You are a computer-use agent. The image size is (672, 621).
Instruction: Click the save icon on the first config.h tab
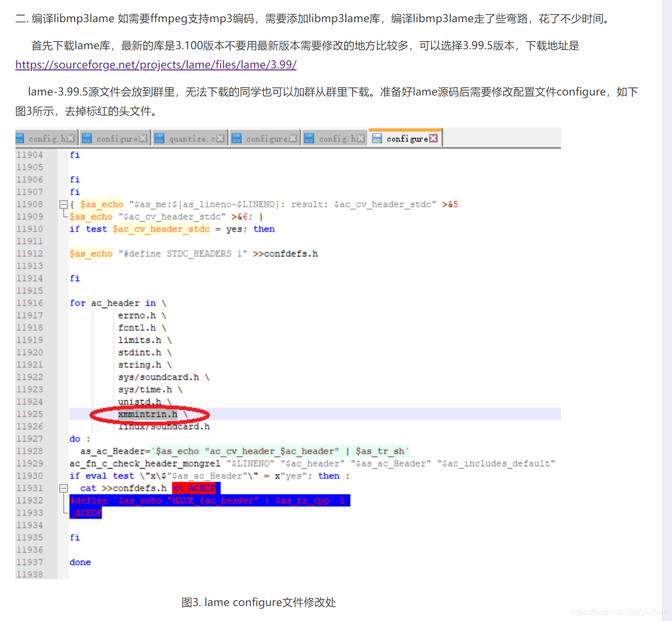tap(21, 138)
